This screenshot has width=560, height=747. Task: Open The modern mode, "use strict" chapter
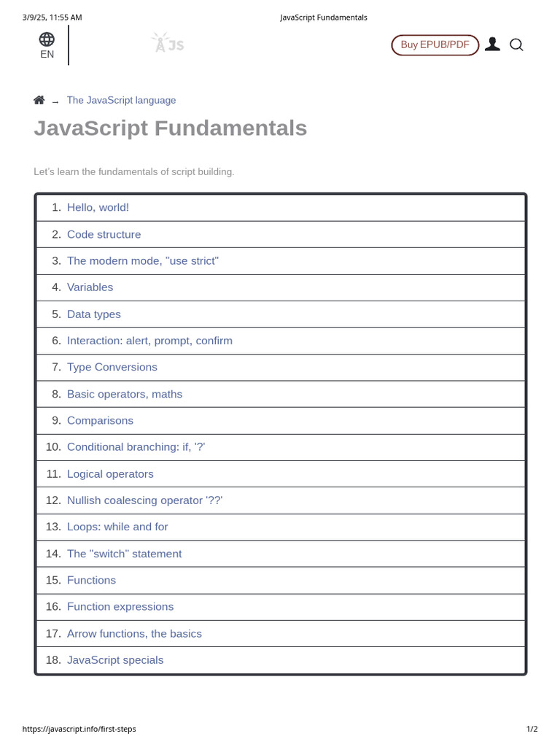point(142,260)
